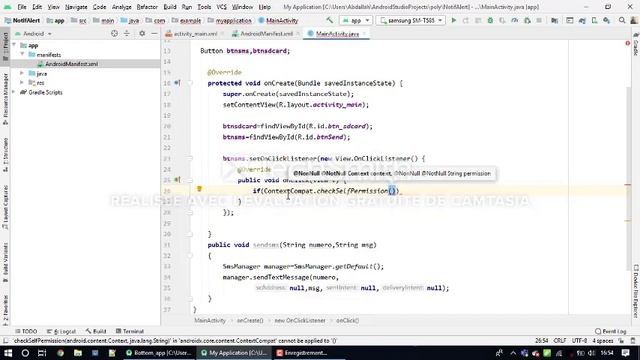Open Build Variants side tab
This screenshot has height=360, width=640.
click(x=5, y=262)
